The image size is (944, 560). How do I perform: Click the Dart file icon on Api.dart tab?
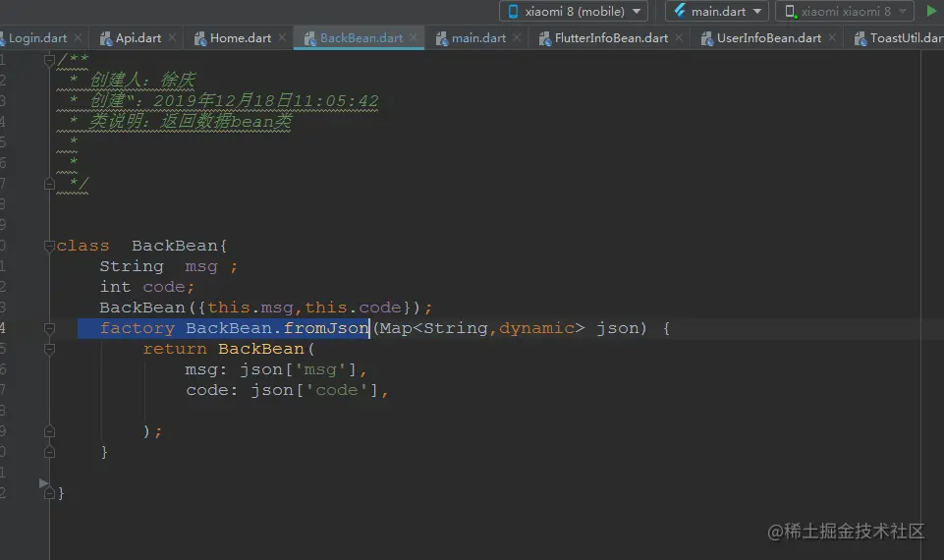click(x=106, y=38)
